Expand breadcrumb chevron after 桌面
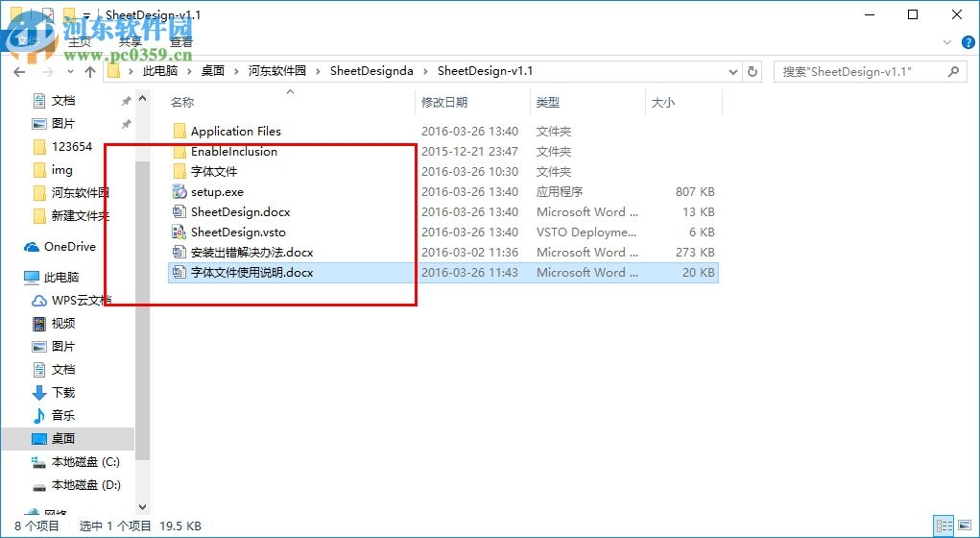This screenshot has width=980, height=538. [237, 71]
